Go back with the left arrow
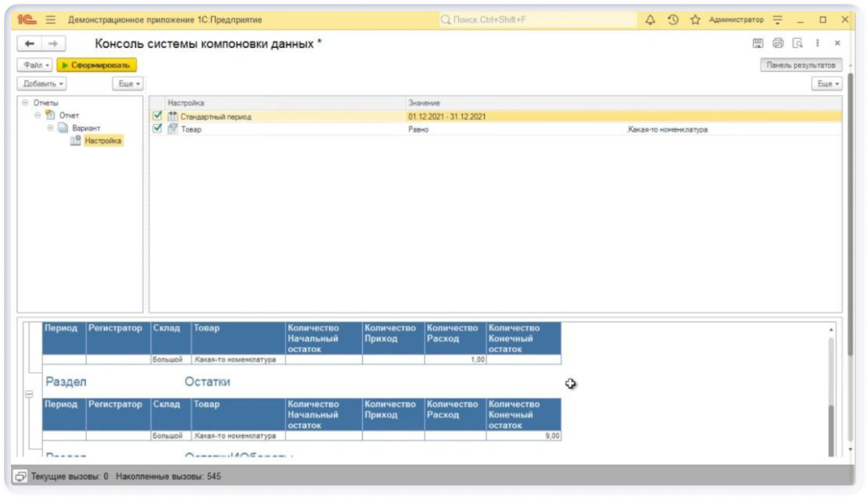Screen dimensions: 868x498 [x=29, y=43]
